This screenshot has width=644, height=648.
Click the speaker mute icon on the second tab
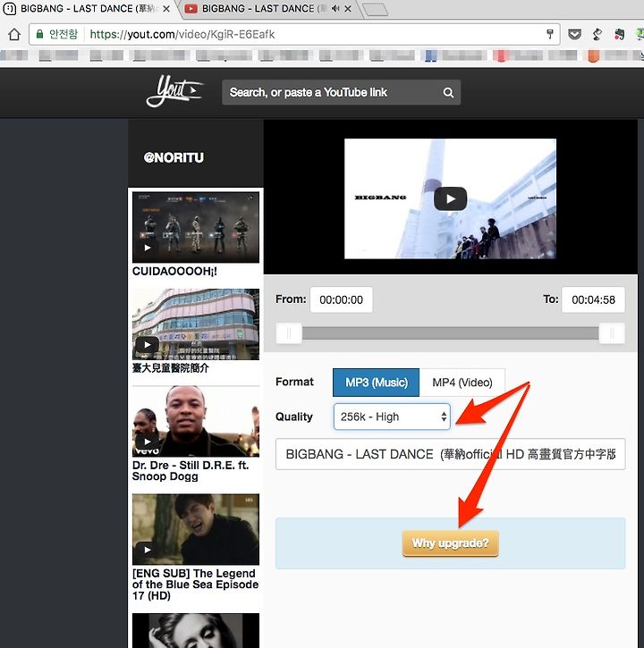[x=335, y=8]
